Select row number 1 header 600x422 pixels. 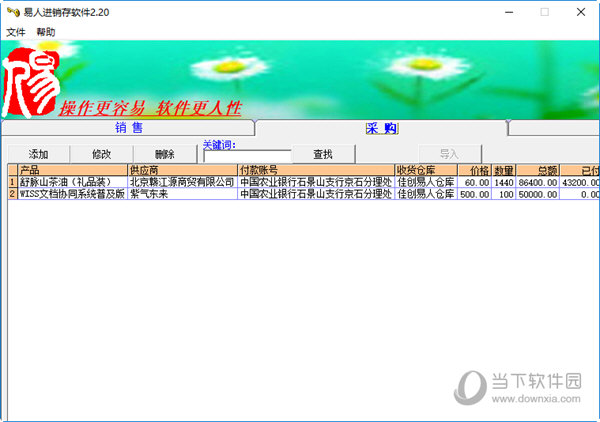13,182
